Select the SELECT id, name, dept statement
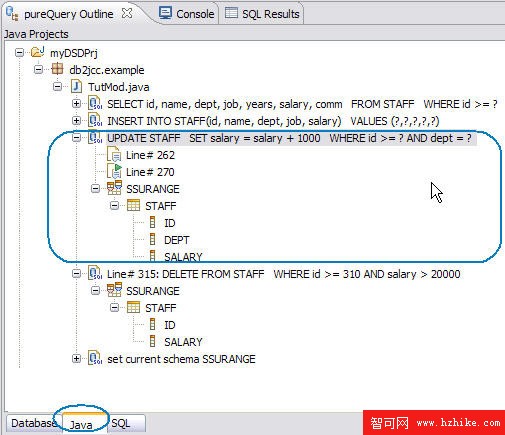This screenshot has width=505, height=435. click(x=302, y=104)
